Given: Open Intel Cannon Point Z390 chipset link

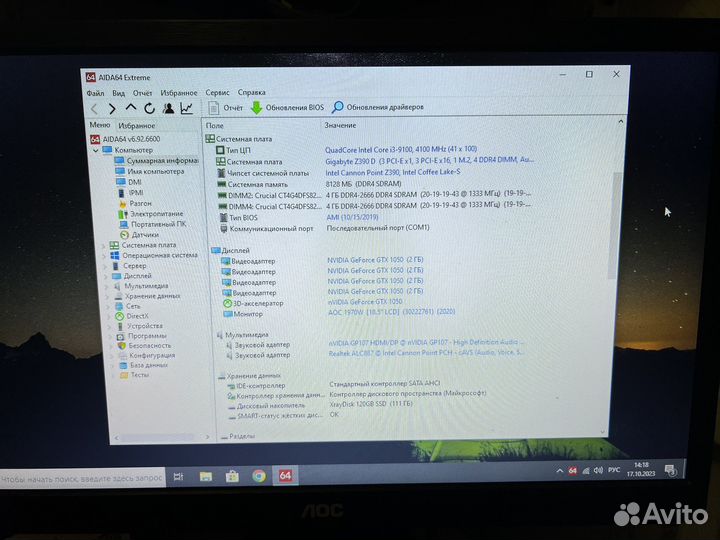Looking at the screenshot, I should tap(393, 172).
